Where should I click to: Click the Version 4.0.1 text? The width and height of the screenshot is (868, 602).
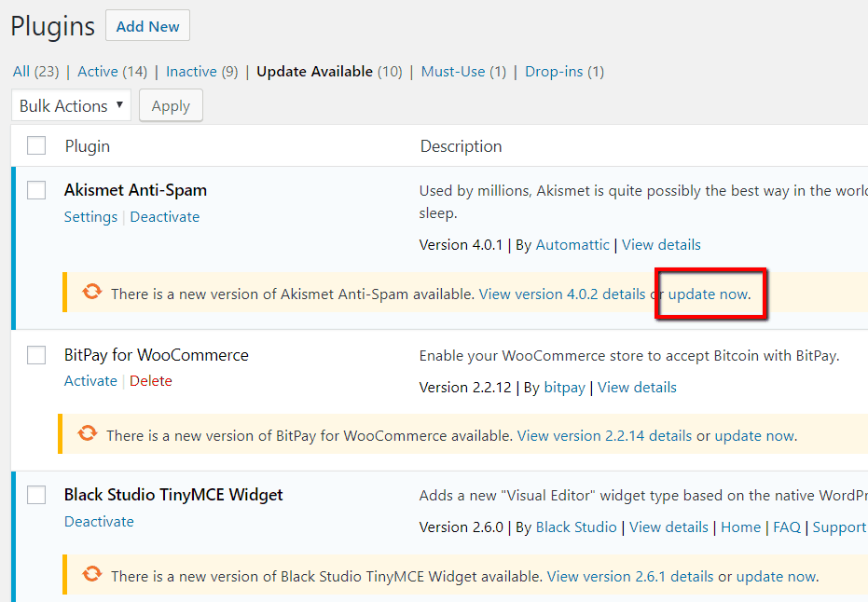click(461, 244)
